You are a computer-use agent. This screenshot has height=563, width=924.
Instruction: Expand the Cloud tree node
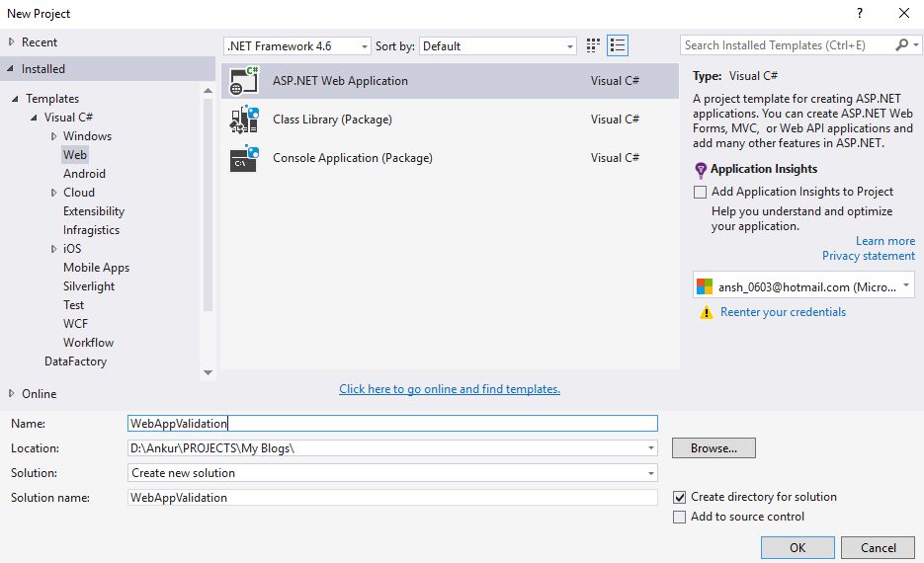click(53, 193)
